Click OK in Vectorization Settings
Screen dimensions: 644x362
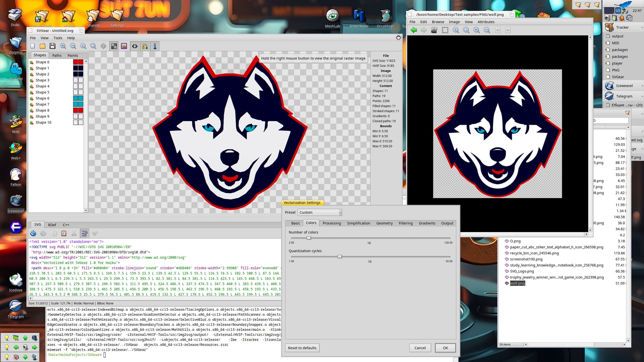tap(445, 348)
